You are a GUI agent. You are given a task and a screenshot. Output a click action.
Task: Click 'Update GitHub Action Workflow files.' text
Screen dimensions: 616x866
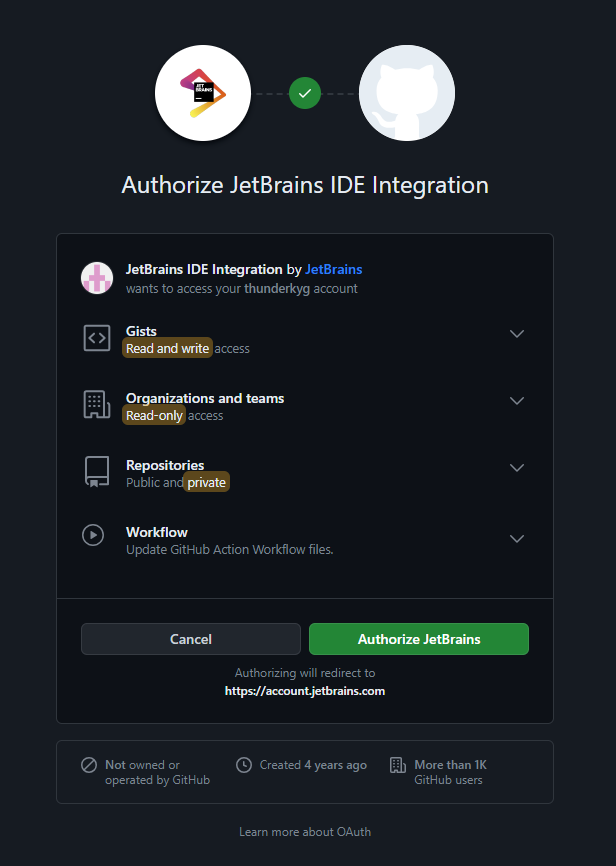tap(230, 550)
